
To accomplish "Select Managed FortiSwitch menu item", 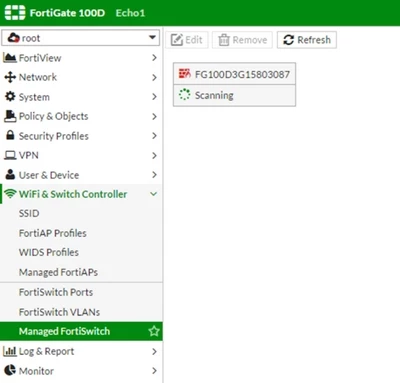I will (81, 331).
